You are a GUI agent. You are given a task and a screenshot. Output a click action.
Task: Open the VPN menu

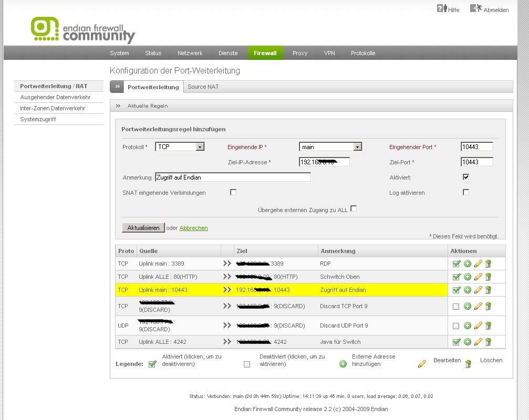point(329,53)
